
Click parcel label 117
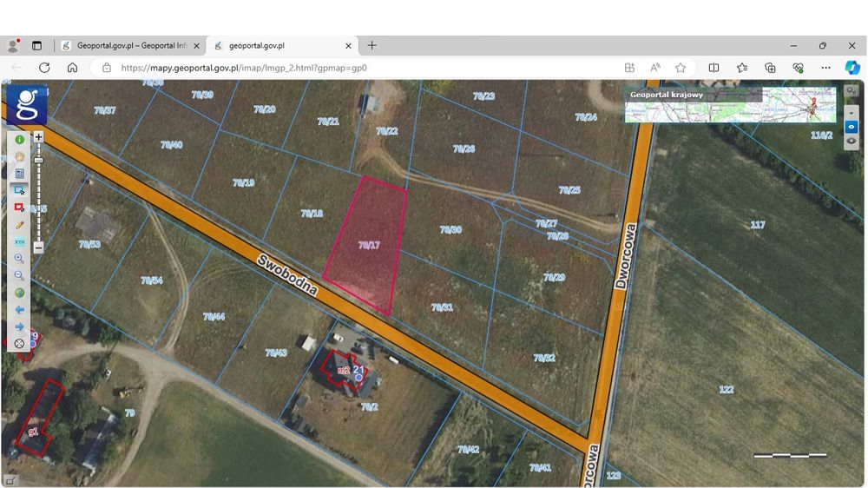click(757, 224)
